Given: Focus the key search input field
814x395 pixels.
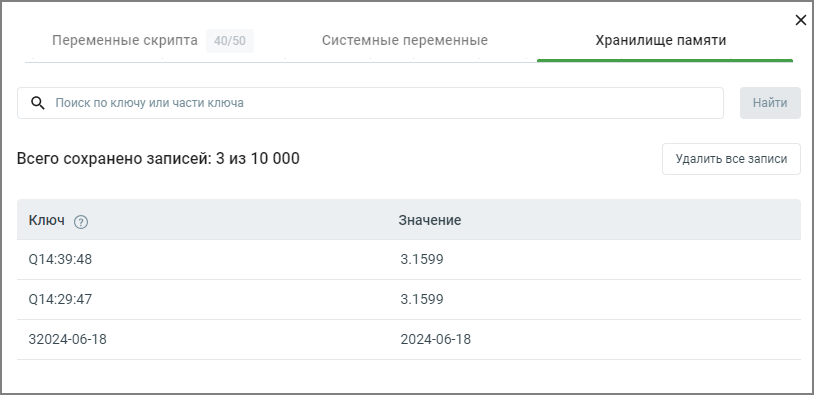Looking at the screenshot, I should point(370,103).
